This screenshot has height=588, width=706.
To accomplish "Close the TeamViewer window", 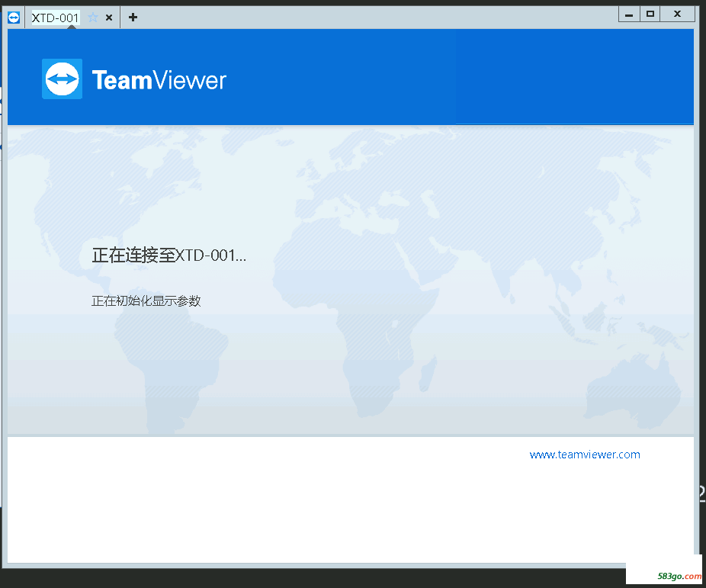I will click(x=677, y=14).
